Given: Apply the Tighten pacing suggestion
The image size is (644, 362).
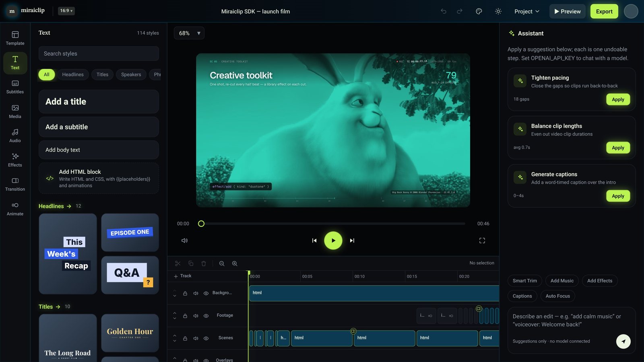Looking at the screenshot, I should (x=618, y=99).
